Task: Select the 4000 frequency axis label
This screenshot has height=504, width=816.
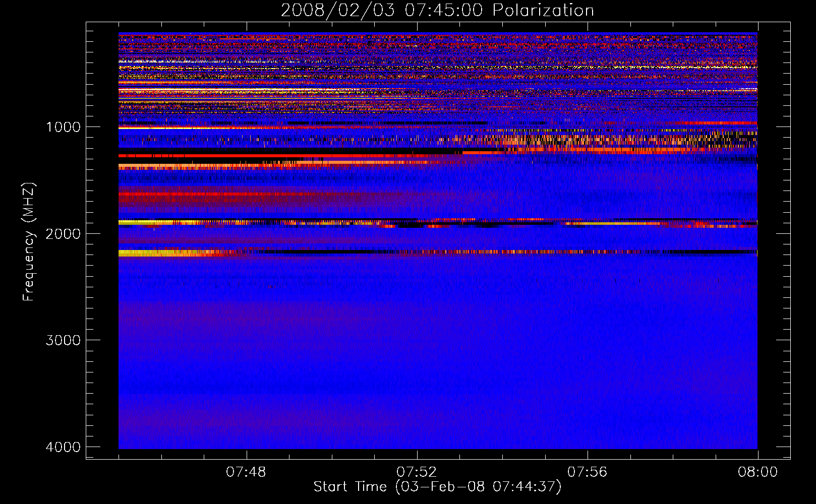Action: (x=63, y=447)
